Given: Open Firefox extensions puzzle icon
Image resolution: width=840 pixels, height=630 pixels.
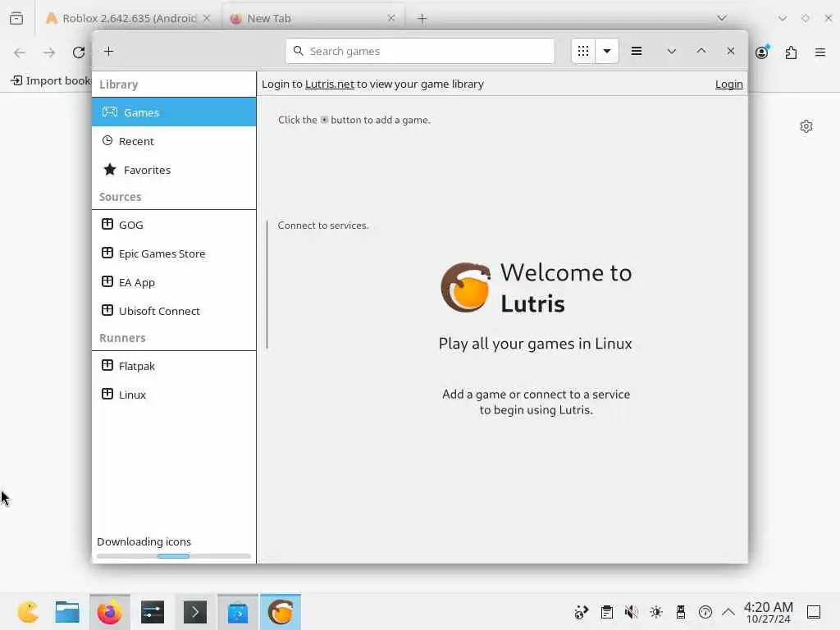Looking at the screenshot, I should pos(792,52).
